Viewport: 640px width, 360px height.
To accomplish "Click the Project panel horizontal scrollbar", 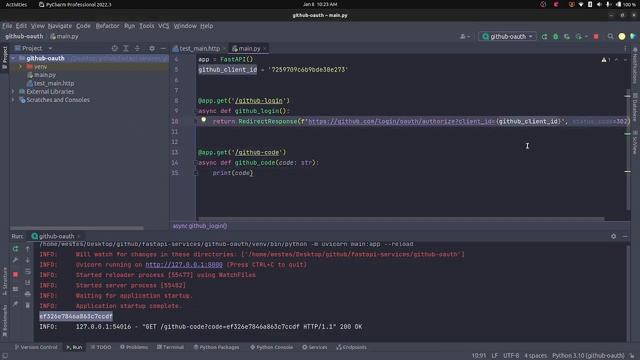I will tap(77, 228).
